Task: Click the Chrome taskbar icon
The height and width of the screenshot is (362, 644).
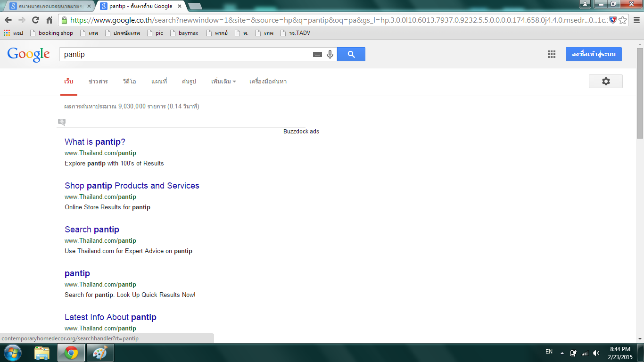Action: click(x=71, y=353)
